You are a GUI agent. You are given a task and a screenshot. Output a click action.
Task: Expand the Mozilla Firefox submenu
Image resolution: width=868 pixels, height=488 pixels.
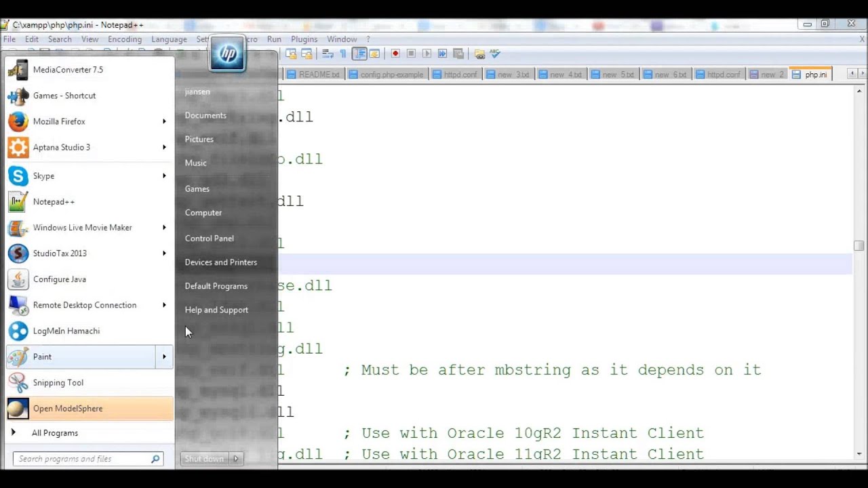click(164, 121)
